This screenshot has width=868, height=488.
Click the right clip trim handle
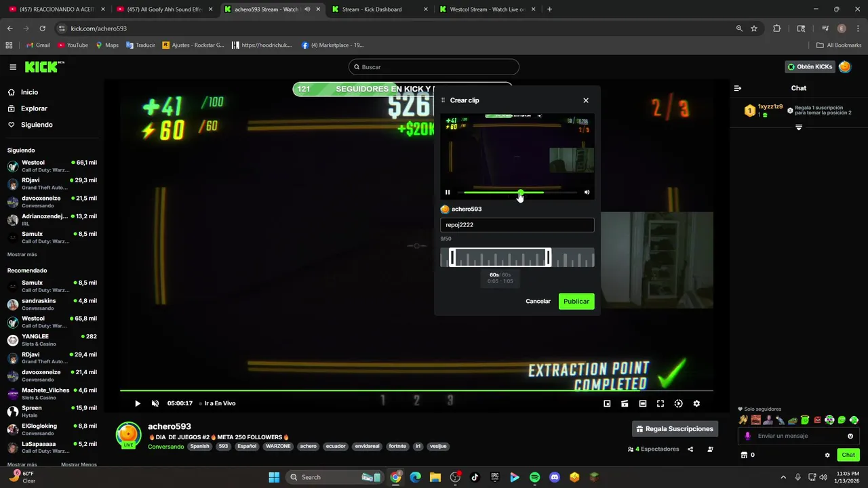(x=548, y=258)
